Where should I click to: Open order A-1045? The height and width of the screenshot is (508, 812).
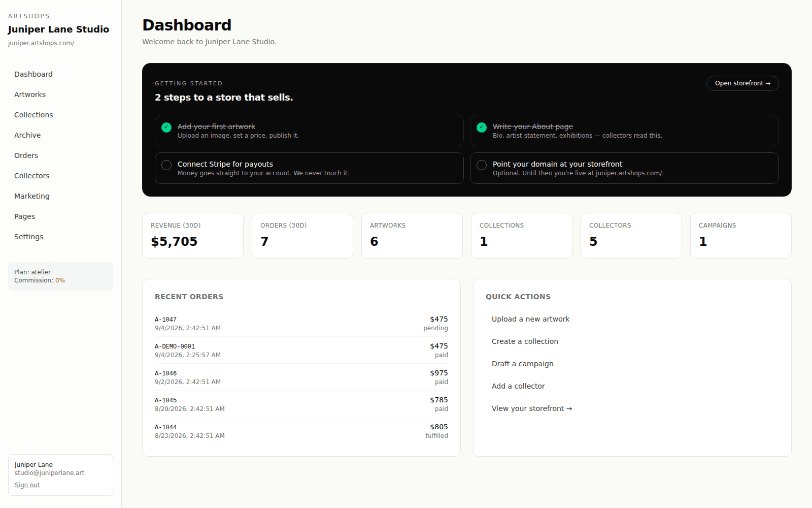click(301, 404)
